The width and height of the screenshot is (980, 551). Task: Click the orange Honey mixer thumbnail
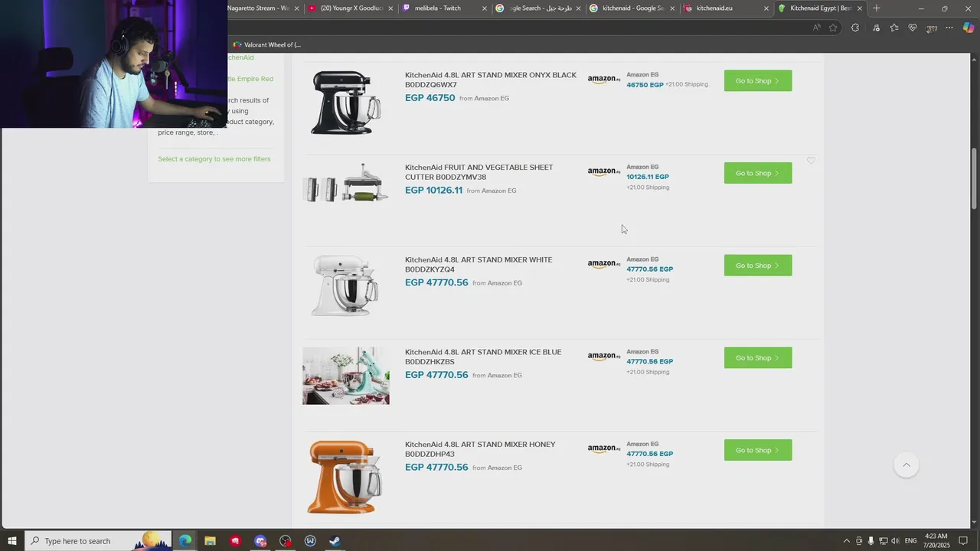click(x=346, y=476)
